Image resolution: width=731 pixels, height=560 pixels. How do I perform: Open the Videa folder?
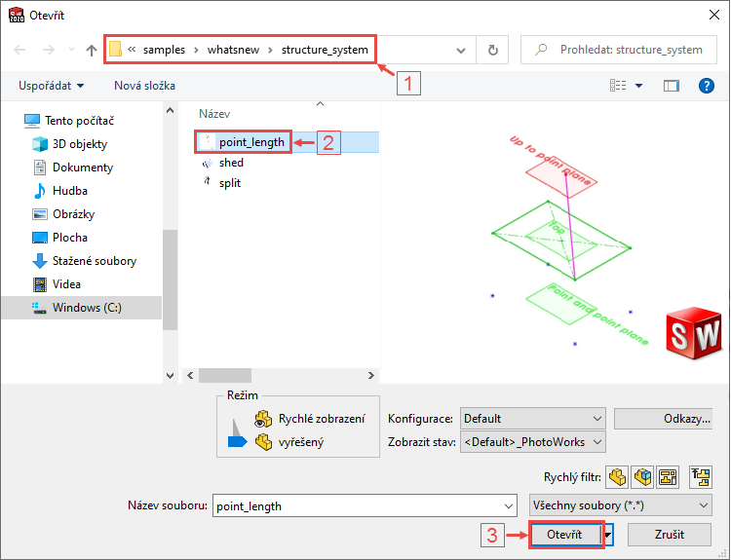point(57,283)
